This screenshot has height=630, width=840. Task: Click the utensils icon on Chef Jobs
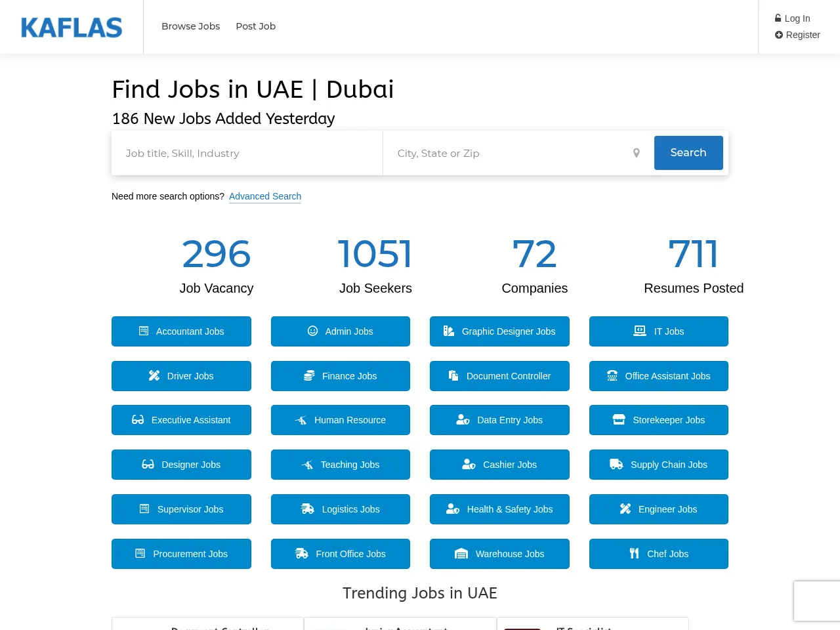(634, 553)
